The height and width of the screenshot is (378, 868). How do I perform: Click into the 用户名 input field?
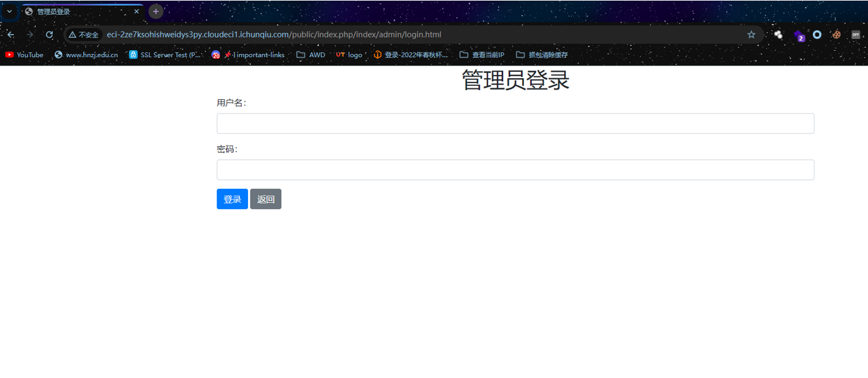[515, 123]
